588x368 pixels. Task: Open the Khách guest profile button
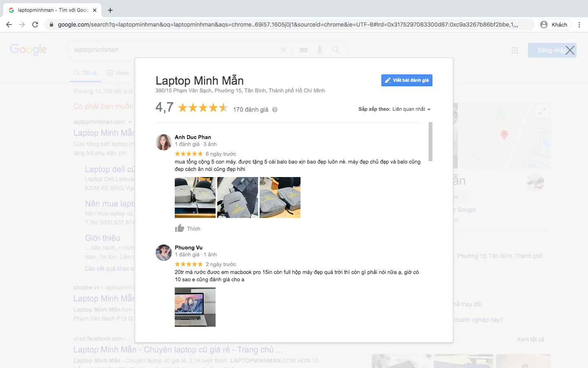(554, 25)
